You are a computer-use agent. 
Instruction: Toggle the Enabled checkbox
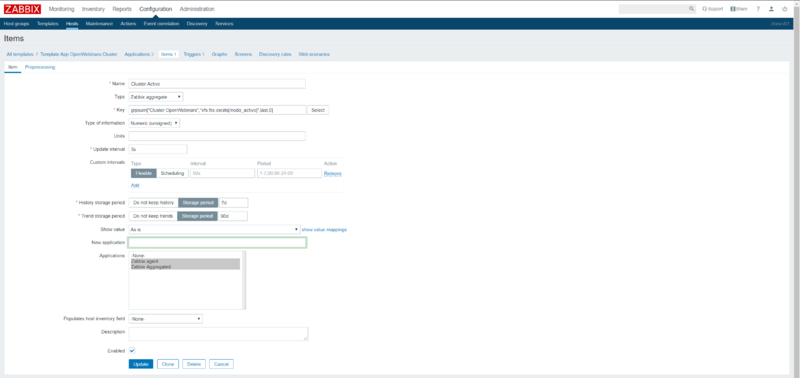[132, 350]
